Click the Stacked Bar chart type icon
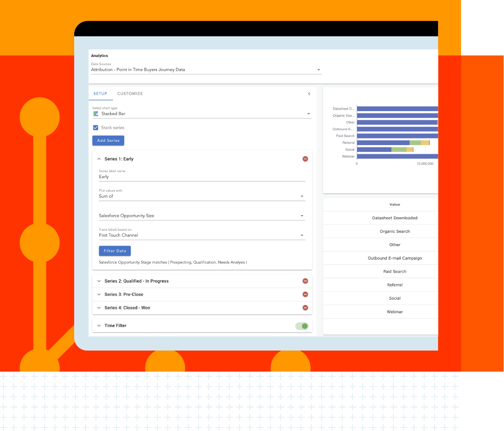504x431 pixels. 95,114
